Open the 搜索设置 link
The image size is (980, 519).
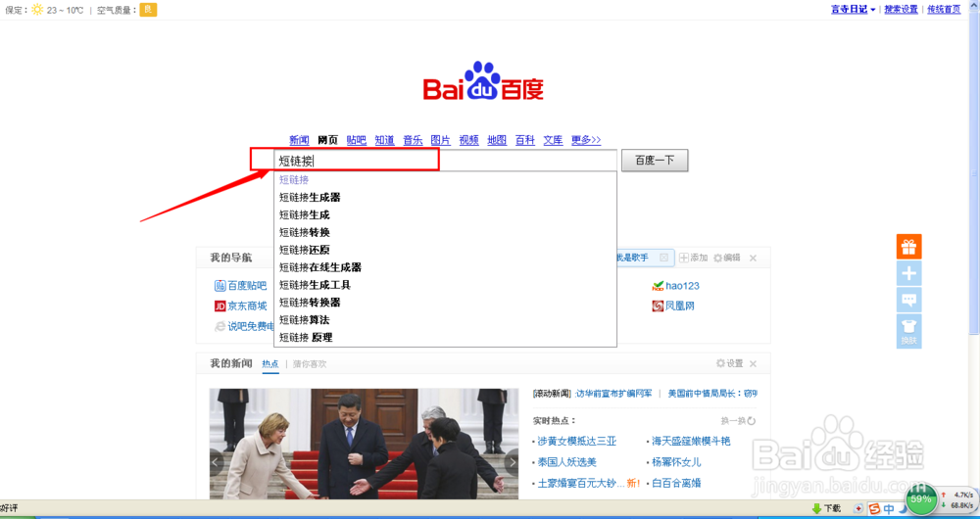[x=901, y=10]
